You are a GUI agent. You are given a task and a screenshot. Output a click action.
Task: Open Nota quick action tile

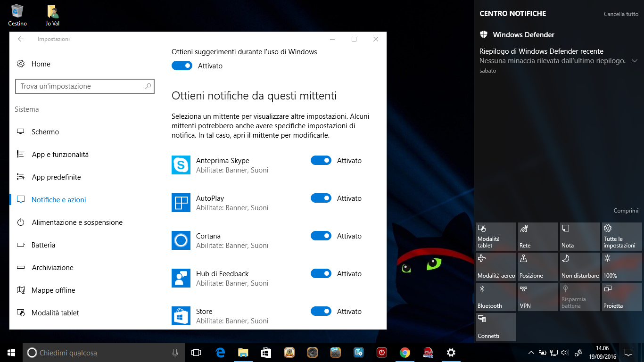(x=580, y=237)
